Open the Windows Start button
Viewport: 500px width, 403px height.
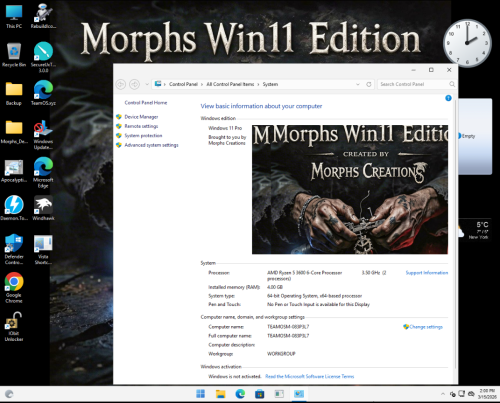201,394
